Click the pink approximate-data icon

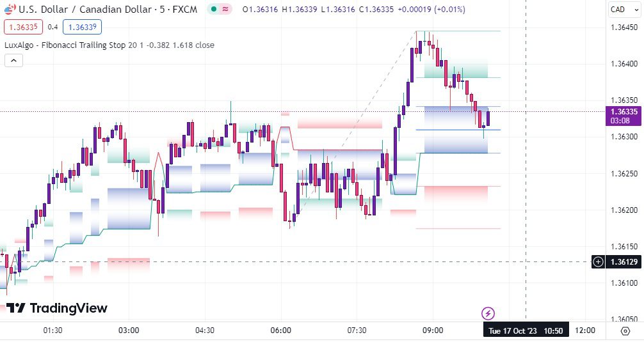pyautogui.click(x=225, y=9)
